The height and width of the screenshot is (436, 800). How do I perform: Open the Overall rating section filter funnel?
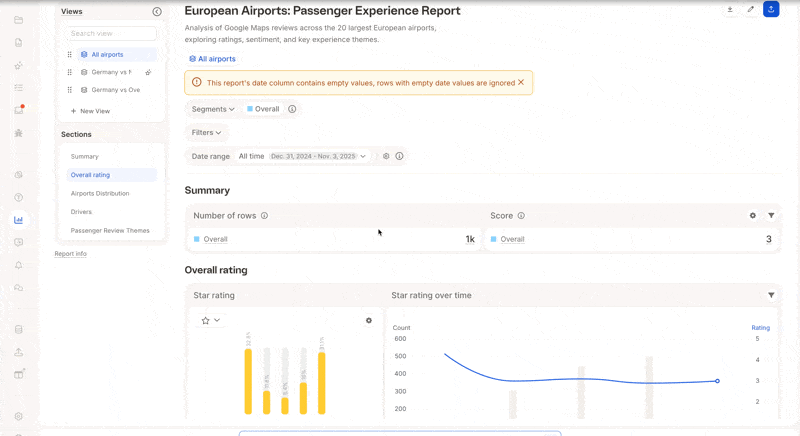[771, 295]
